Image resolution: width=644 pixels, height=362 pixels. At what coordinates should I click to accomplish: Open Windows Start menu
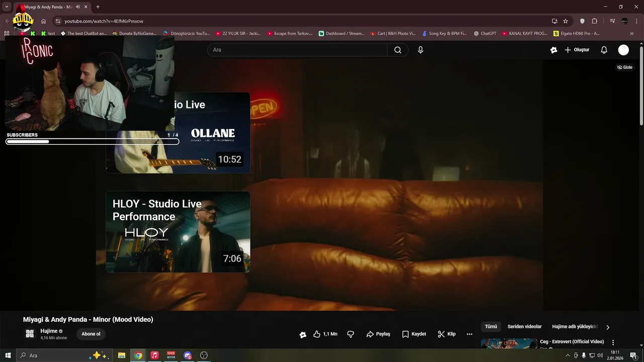[x=8, y=355]
